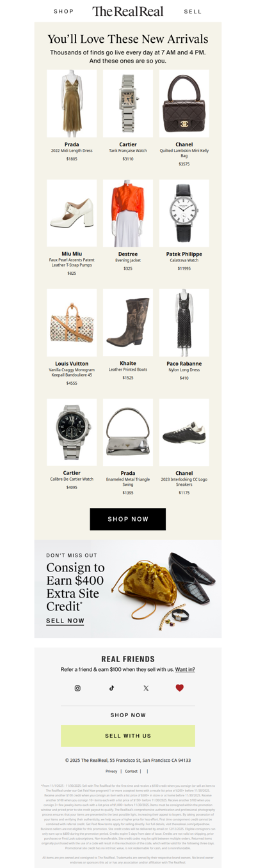Screen dimensions: 256x868
Task: Click the black SHOP NOW button
Action: pyautogui.click(x=128, y=519)
